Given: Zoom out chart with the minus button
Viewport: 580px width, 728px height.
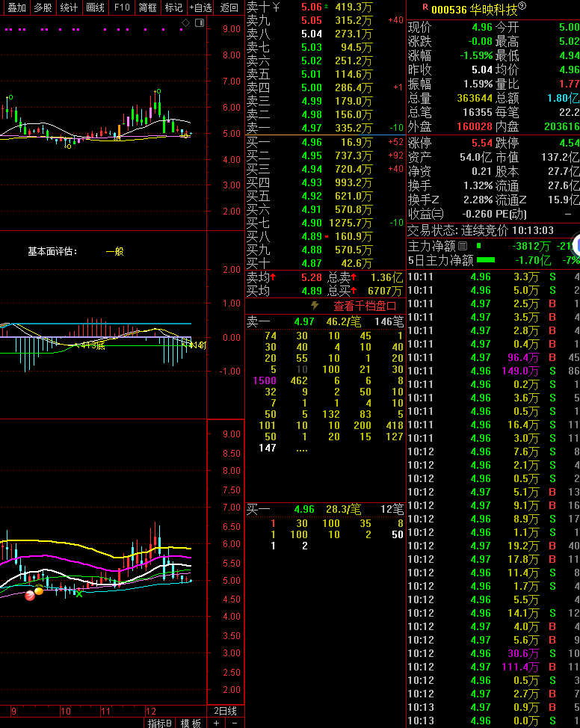Looking at the screenshot, I should 234,723.
